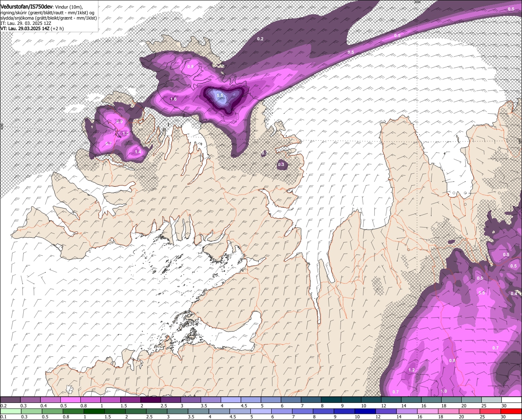Pick the bottom legend row pink swatch labeled 20

pos(470,411)
